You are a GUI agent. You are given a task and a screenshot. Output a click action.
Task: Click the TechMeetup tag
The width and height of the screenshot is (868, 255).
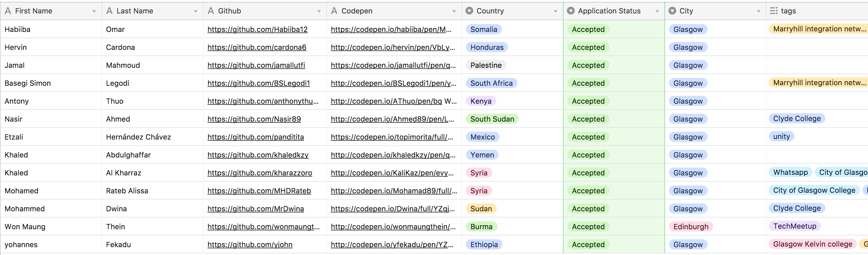795,226
